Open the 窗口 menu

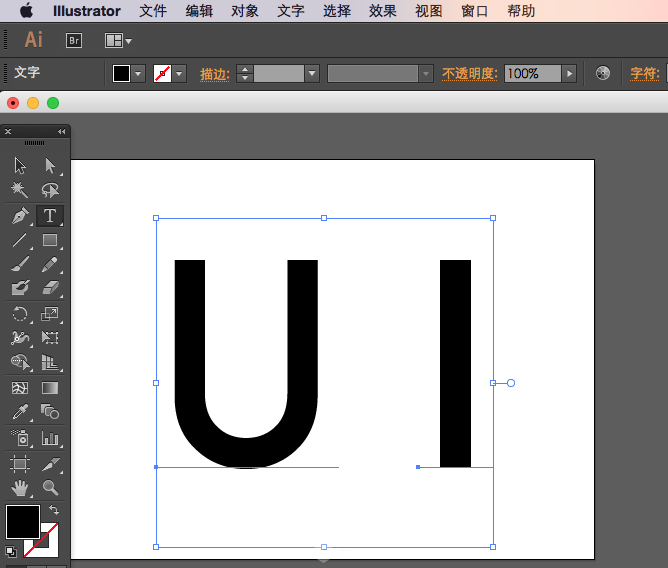pyautogui.click(x=475, y=11)
